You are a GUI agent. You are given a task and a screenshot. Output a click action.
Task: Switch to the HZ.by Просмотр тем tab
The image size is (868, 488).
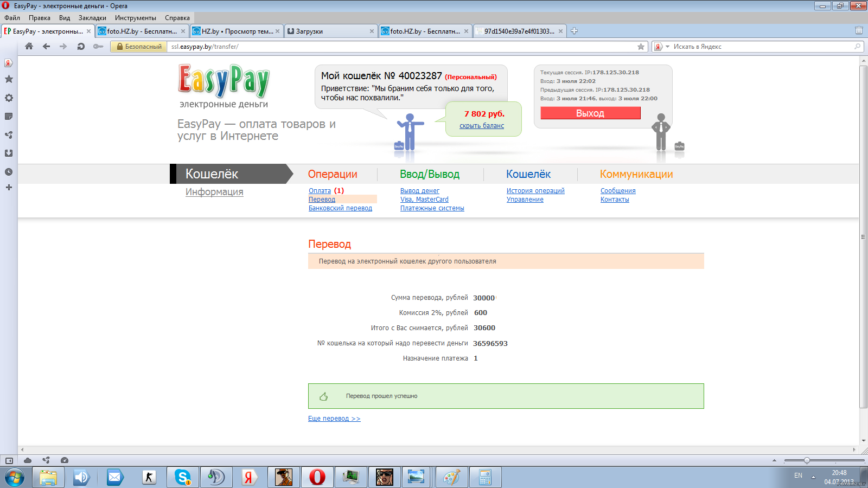click(237, 31)
